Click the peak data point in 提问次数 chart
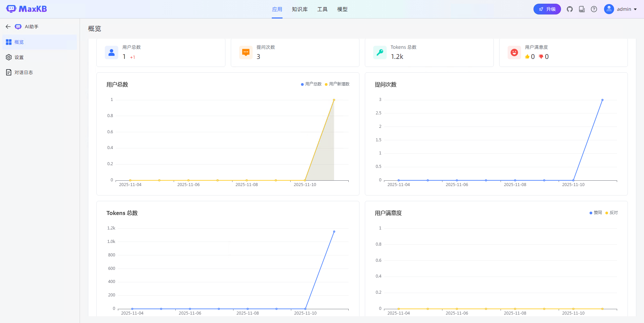 coord(602,100)
